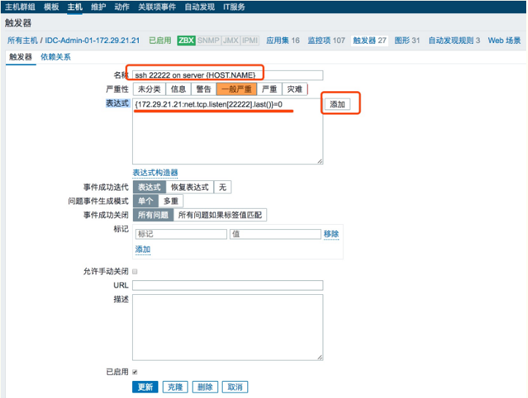Viewport: 528px width, 398px height.
Task: Open 自动发现 in top menu
Action: (200, 7)
